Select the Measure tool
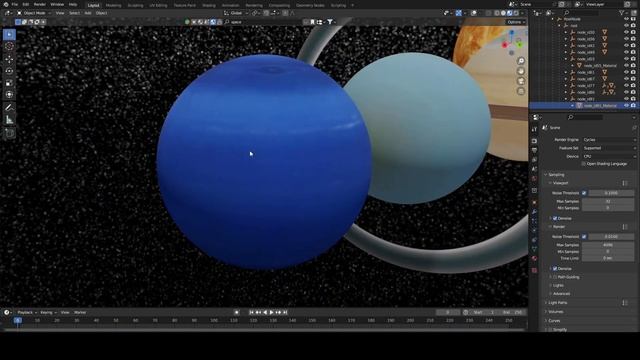 (9, 120)
